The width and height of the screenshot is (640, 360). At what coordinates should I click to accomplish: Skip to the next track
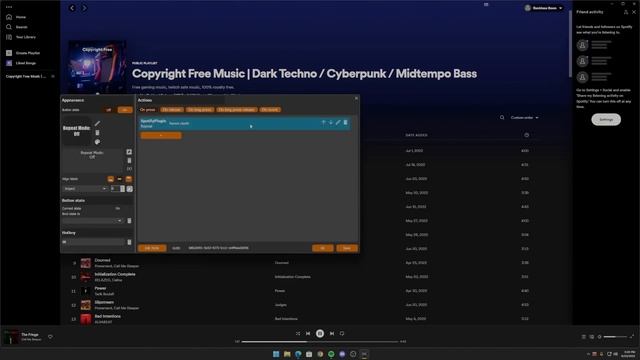[332, 333]
